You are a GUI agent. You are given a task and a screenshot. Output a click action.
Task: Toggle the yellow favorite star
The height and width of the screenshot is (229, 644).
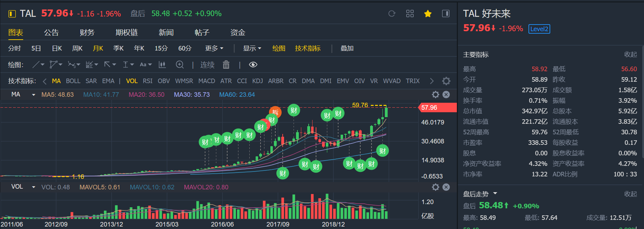coord(428,14)
